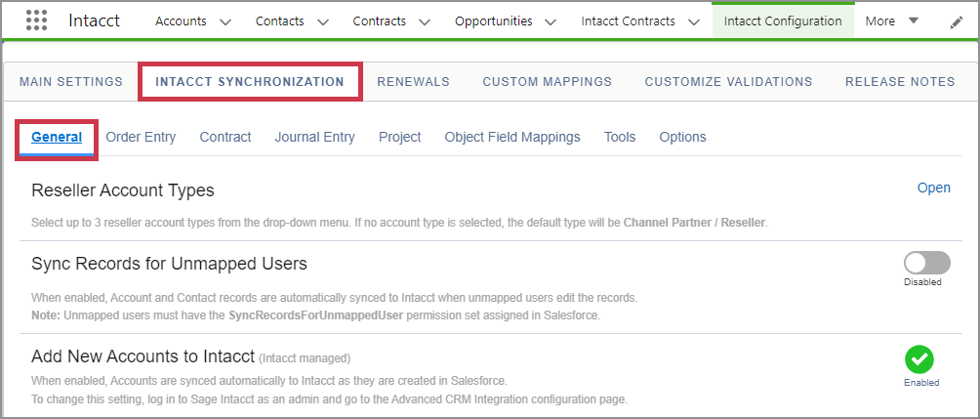Open the Intacct Contracts chevron menu
This screenshot has width=980, height=419.
[x=694, y=21]
